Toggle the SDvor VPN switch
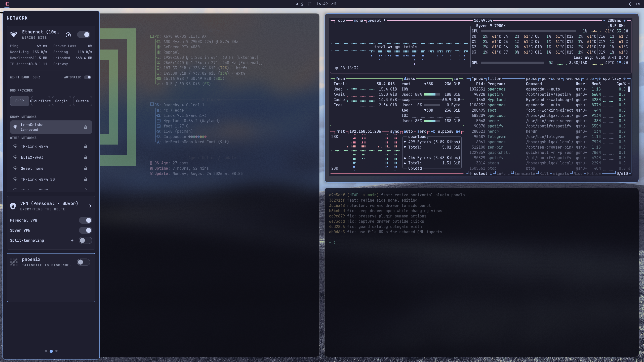644x362 pixels. [86, 230]
